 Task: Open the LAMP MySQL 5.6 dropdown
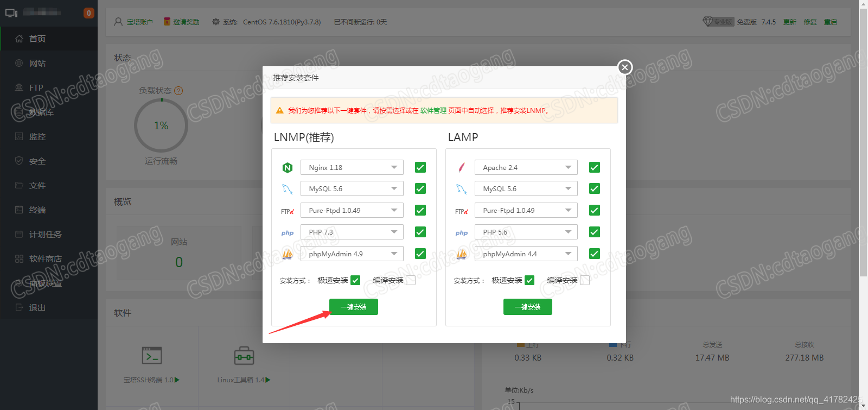(526, 188)
